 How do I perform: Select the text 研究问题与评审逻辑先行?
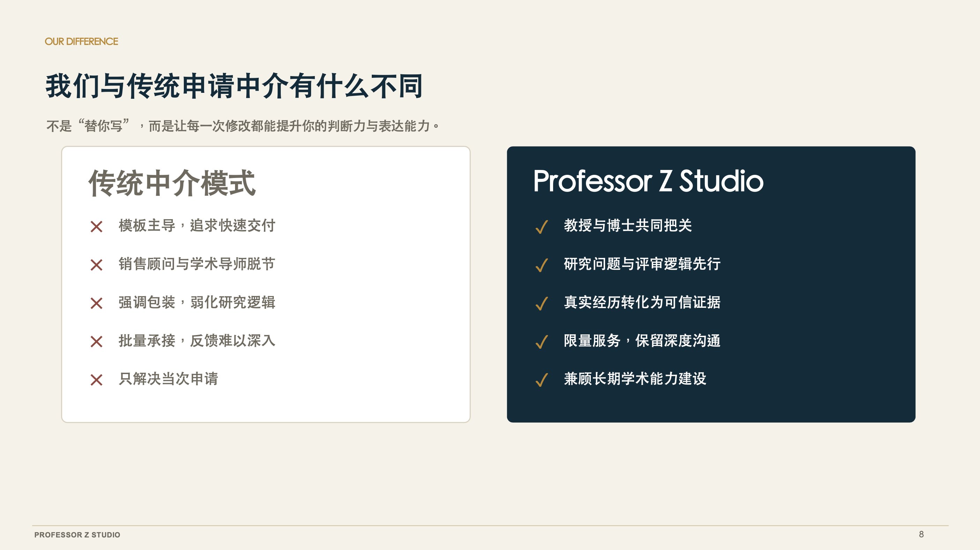click(642, 264)
